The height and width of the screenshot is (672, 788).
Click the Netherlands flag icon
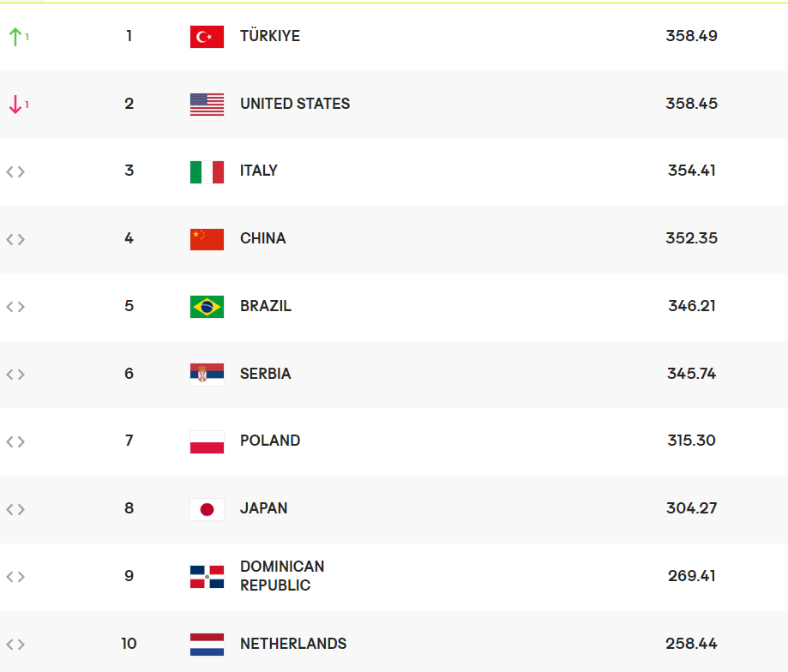click(207, 644)
